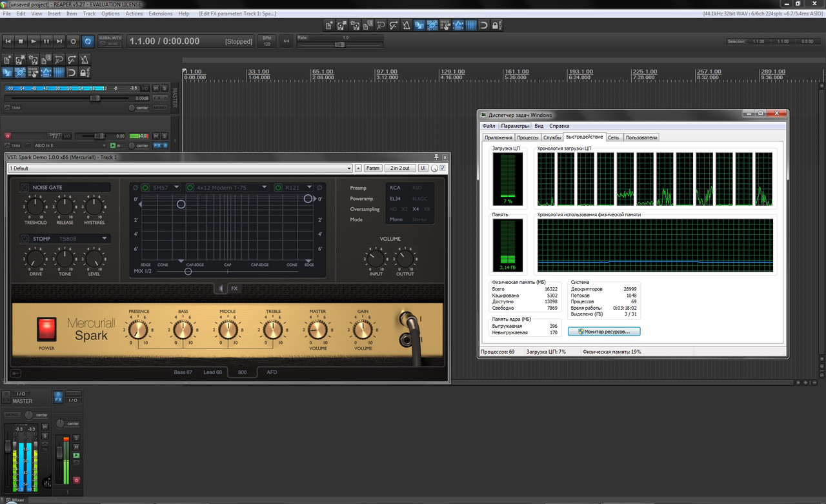826x504 pixels.
Task: Toggle the plugin bypass checkbox in VST header
Action: [443, 168]
